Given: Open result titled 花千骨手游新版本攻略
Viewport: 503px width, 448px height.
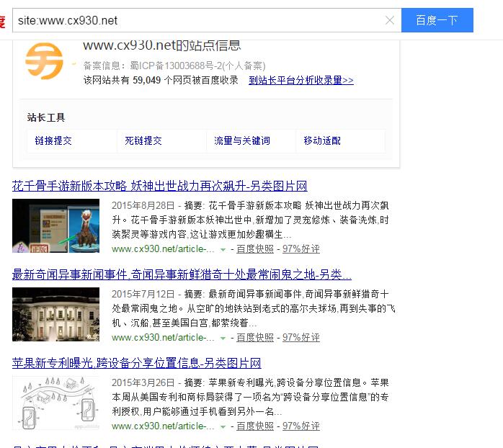Looking at the screenshot, I should click(x=159, y=186).
